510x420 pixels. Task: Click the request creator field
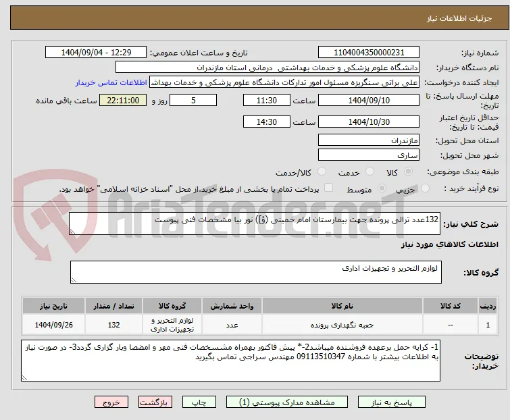pos(284,82)
